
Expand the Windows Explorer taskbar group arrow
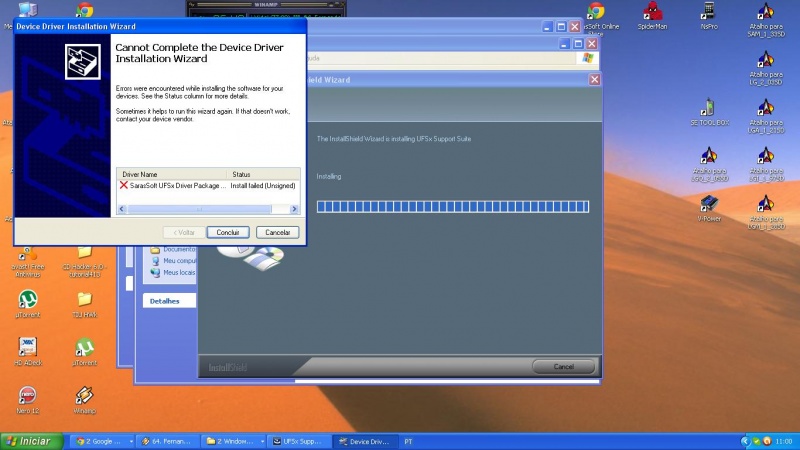(262, 441)
